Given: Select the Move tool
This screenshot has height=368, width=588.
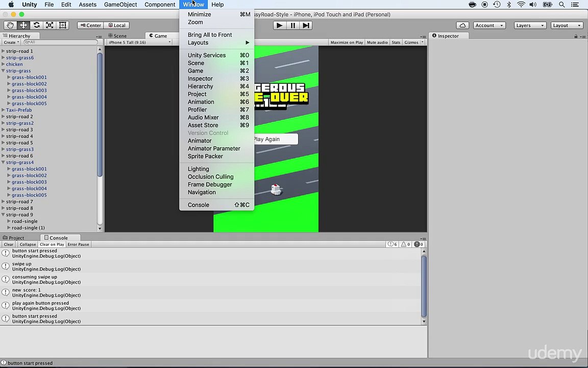Looking at the screenshot, I should 23,25.
